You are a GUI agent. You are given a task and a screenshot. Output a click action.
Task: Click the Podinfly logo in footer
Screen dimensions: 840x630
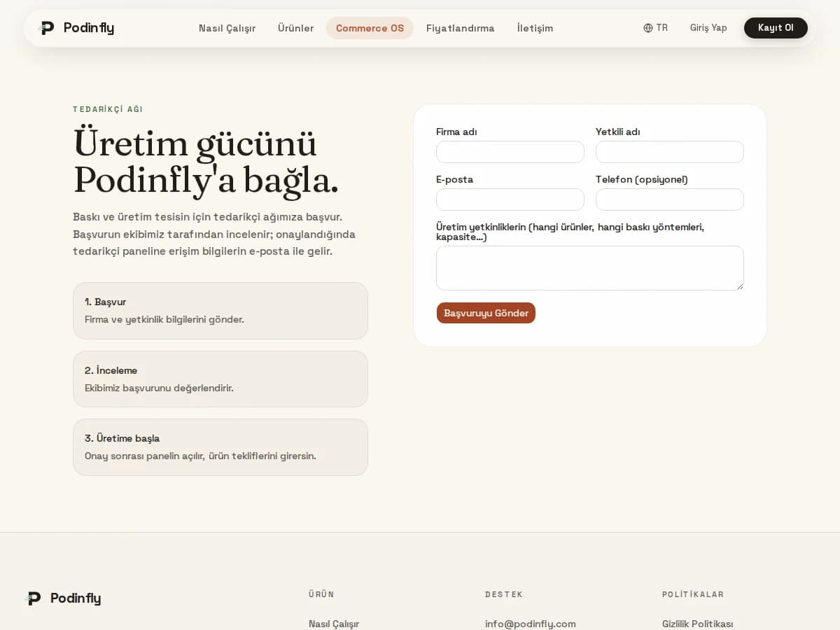click(x=63, y=598)
